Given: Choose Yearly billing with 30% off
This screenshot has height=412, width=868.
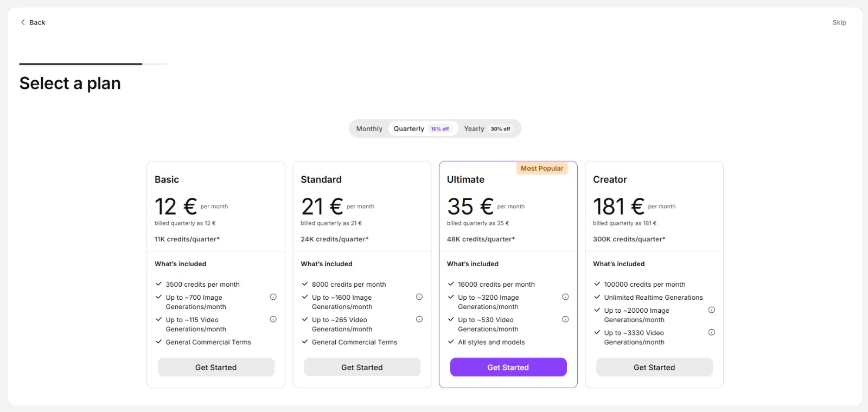Looking at the screenshot, I should (487, 129).
